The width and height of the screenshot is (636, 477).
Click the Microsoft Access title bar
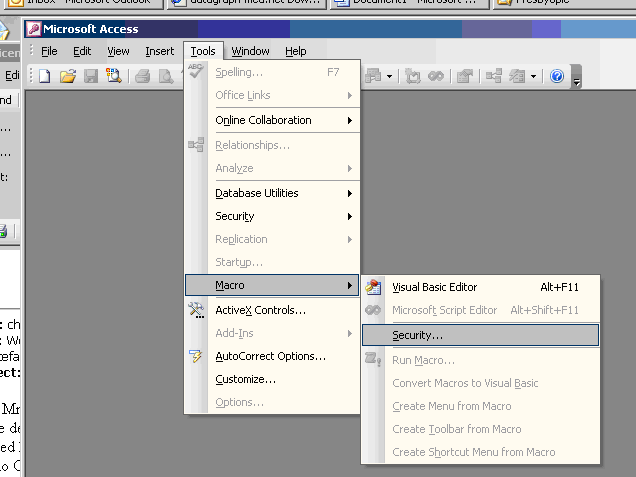pos(330,29)
